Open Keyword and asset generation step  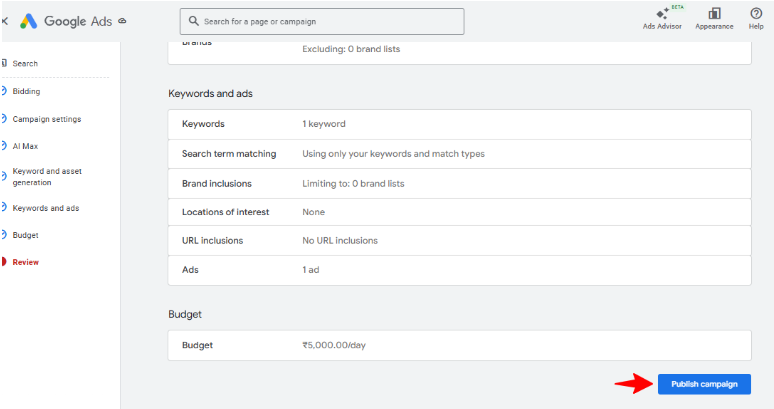(47, 177)
